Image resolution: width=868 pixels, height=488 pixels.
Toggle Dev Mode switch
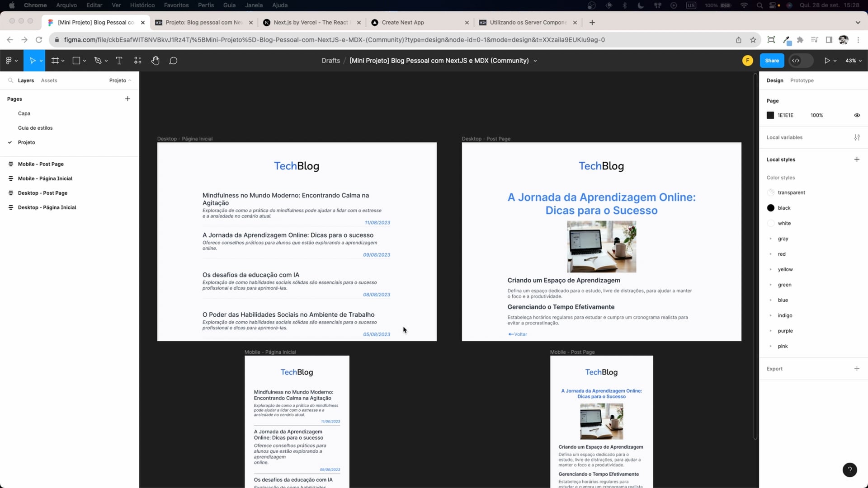(801, 61)
